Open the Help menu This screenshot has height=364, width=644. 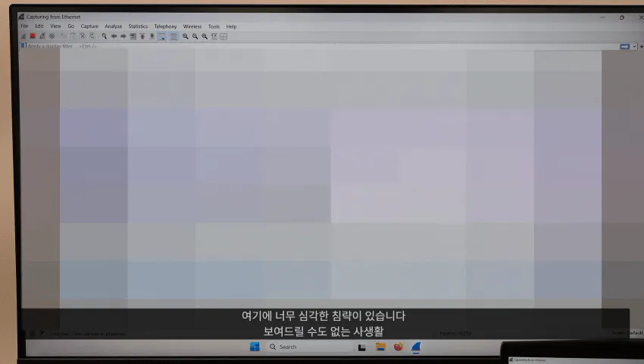[231, 26]
